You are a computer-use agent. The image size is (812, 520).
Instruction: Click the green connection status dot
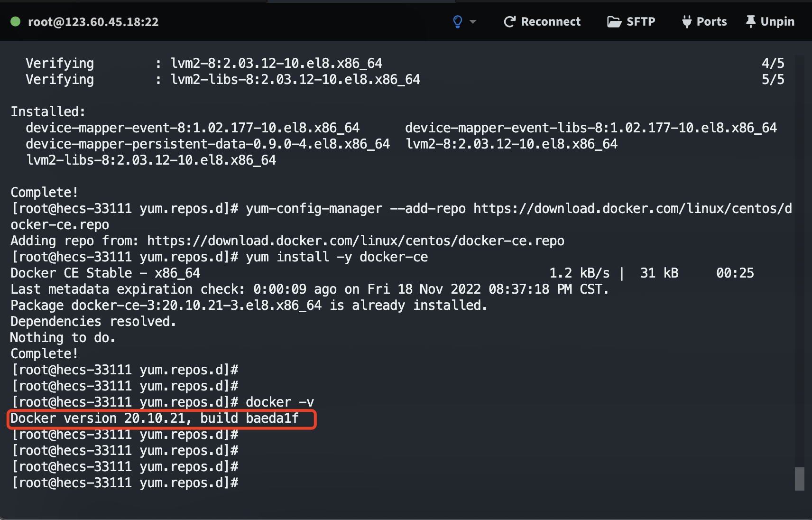pyautogui.click(x=15, y=21)
